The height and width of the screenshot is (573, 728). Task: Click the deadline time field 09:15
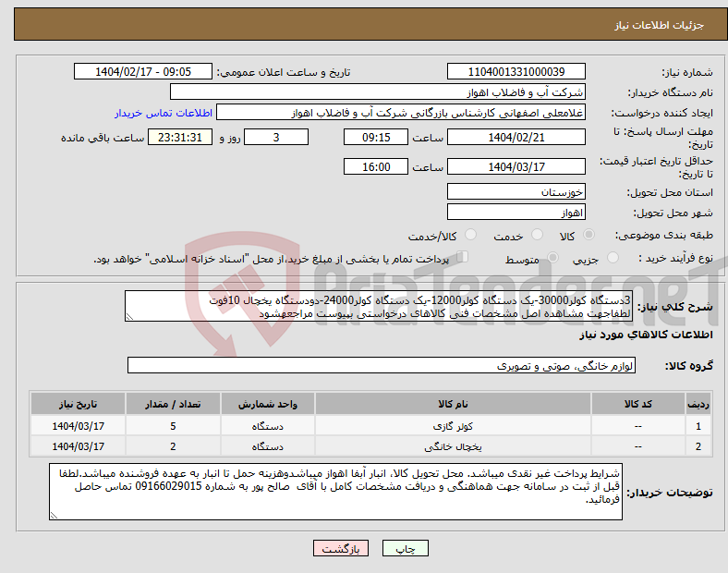coord(376,137)
